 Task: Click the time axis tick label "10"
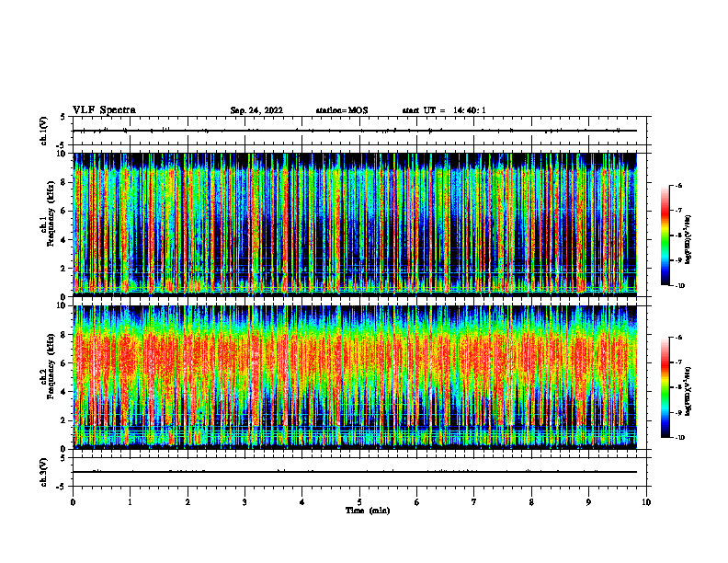point(646,502)
